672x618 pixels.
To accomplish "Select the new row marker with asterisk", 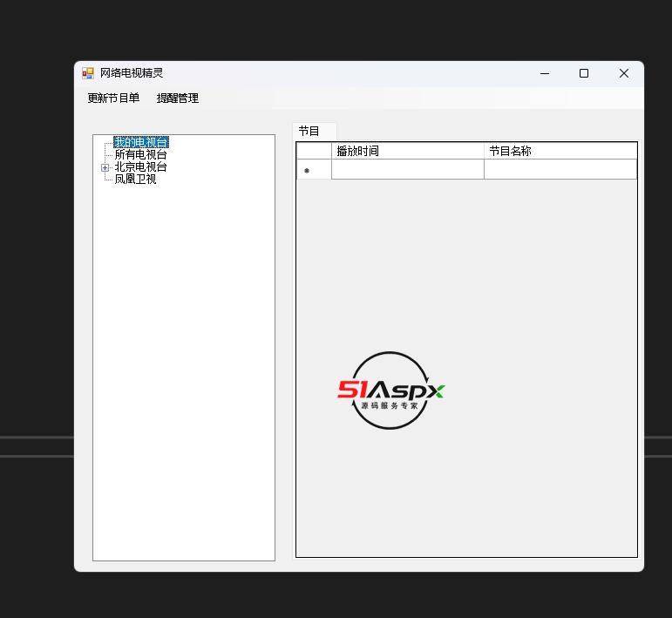I will tap(314, 169).
